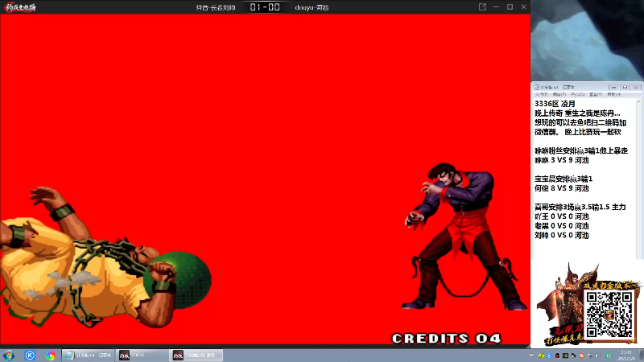
Task: Click the green pause circle tray icon
Action: pos(609,356)
